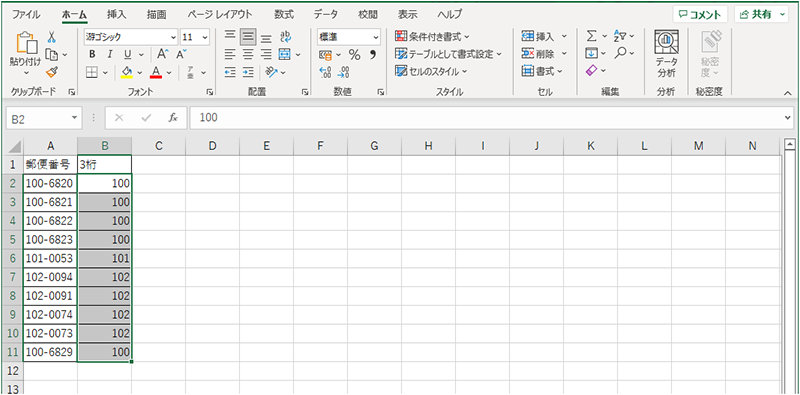Click Decrease Indent icon
The width and height of the screenshot is (800, 395).
point(231,72)
